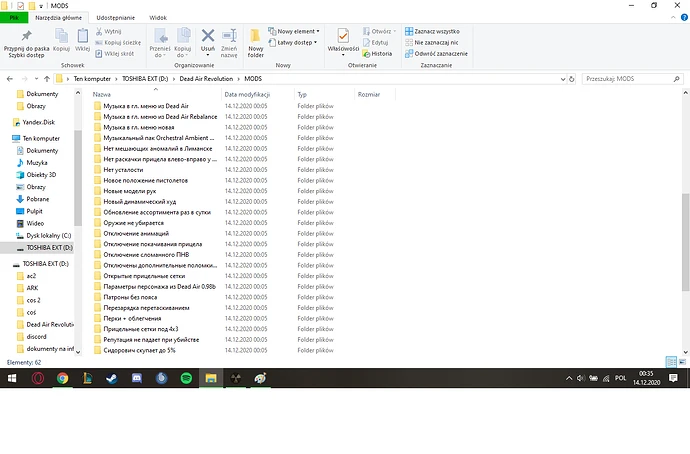Click Nie zaznaczaj nic
The image size is (690, 454).
coord(432,43)
